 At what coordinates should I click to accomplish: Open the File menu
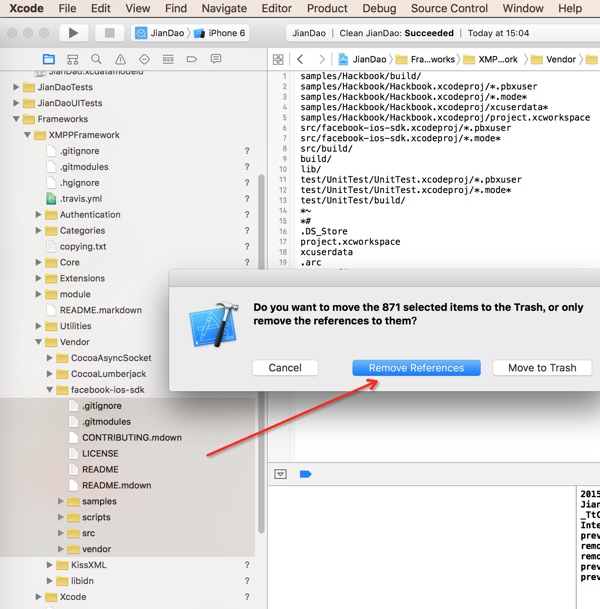tap(67, 8)
